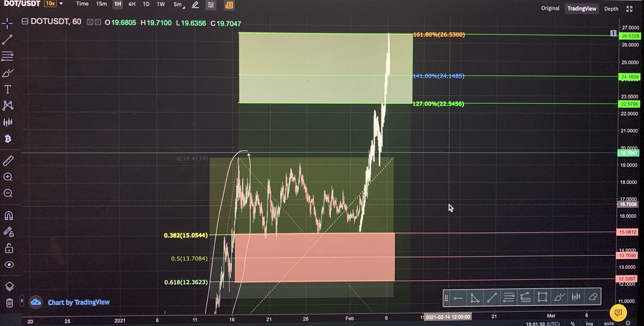Click the 24.1609 price axis label

coord(630,77)
